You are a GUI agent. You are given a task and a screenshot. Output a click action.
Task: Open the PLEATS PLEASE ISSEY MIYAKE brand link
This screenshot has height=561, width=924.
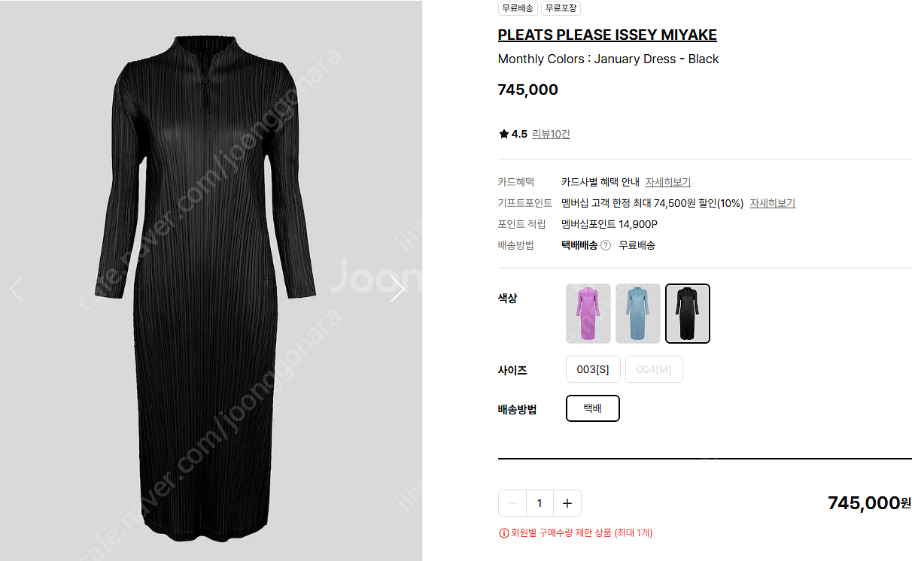[607, 35]
